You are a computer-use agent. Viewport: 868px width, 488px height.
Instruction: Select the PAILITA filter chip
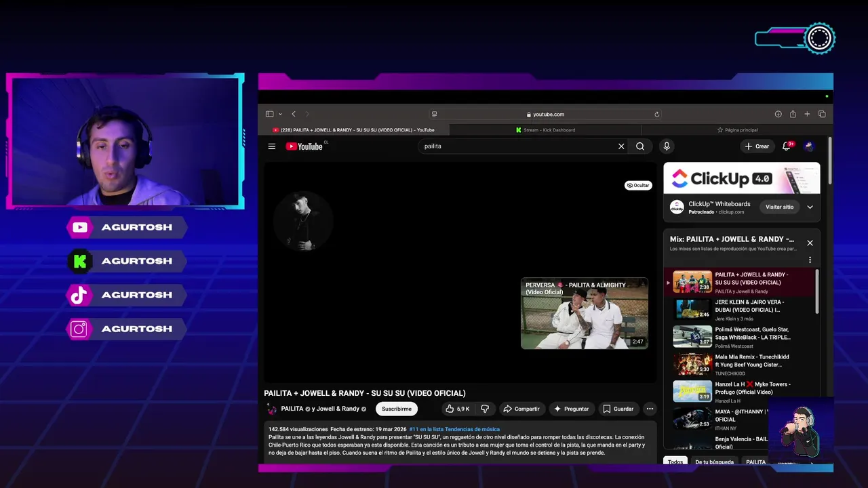(x=755, y=462)
